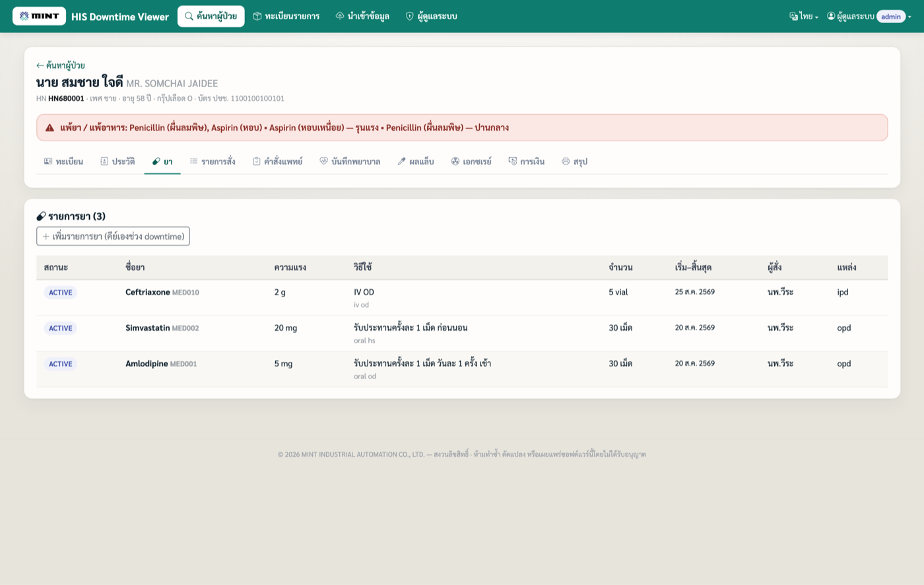Switch to บันทึกพยาบาล tab
Image resolution: width=924 pixels, height=585 pixels.
pyautogui.click(x=350, y=161)
